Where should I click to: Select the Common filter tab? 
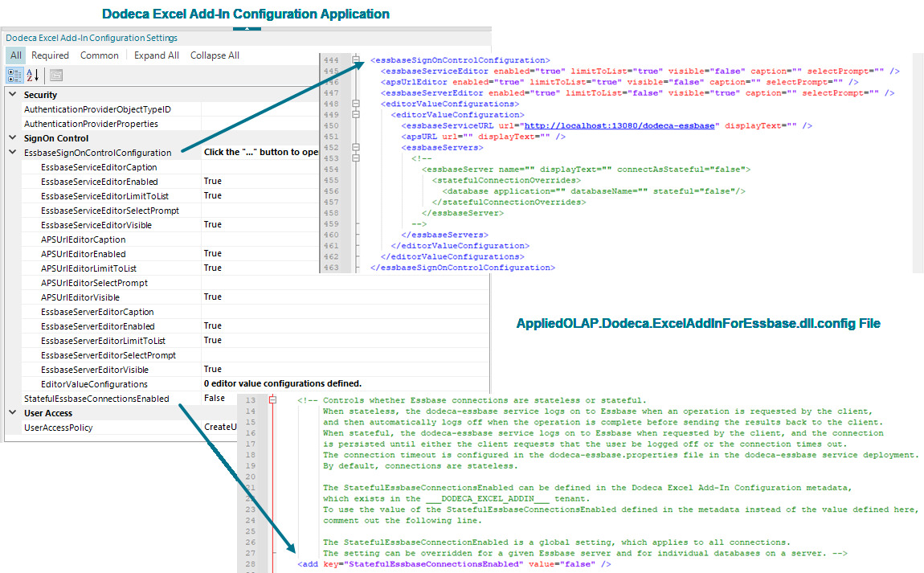coord(100,55)
